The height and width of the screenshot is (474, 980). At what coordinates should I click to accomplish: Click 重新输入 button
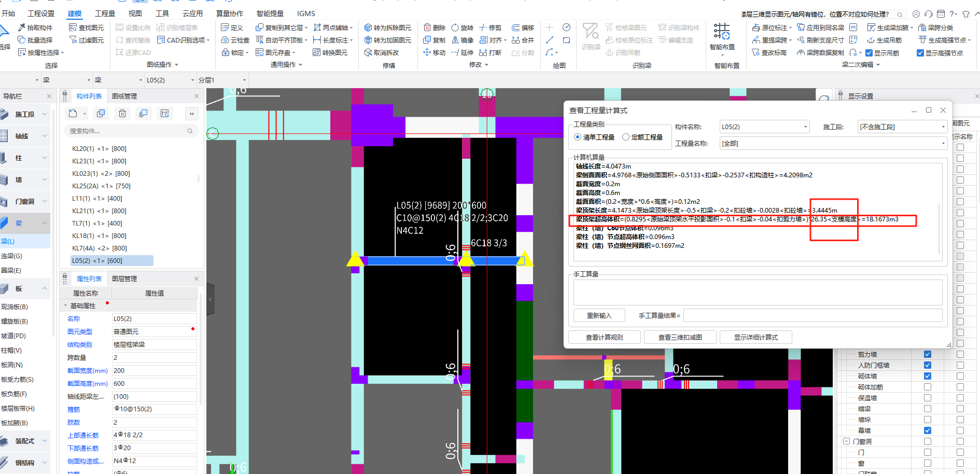(x=599, y=315)
